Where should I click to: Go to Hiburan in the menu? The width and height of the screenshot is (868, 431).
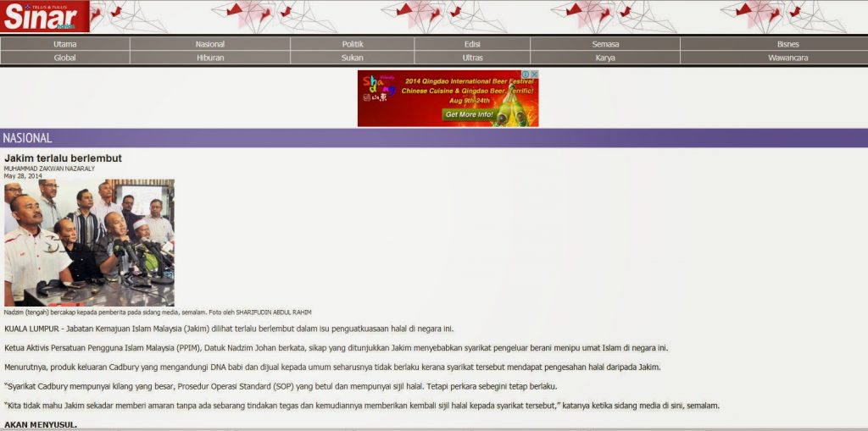[210, 58]
